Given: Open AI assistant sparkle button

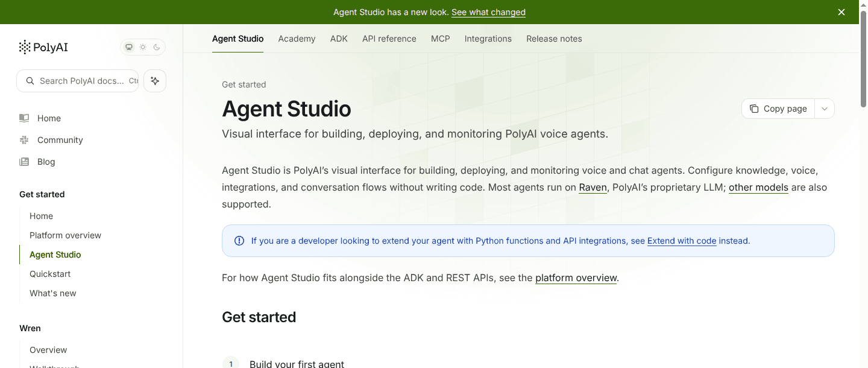Looking at the screenshot, I should point(155,81).
